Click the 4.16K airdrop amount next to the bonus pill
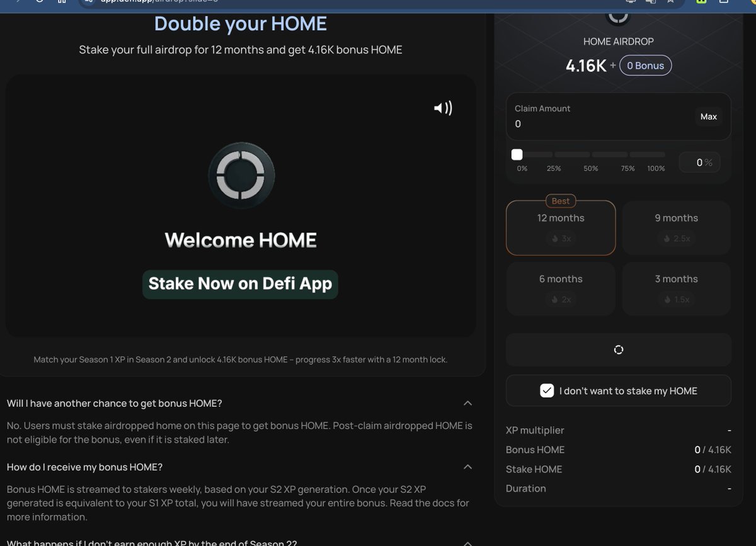The width and height of the screenshot is (756, 546). 586,65
